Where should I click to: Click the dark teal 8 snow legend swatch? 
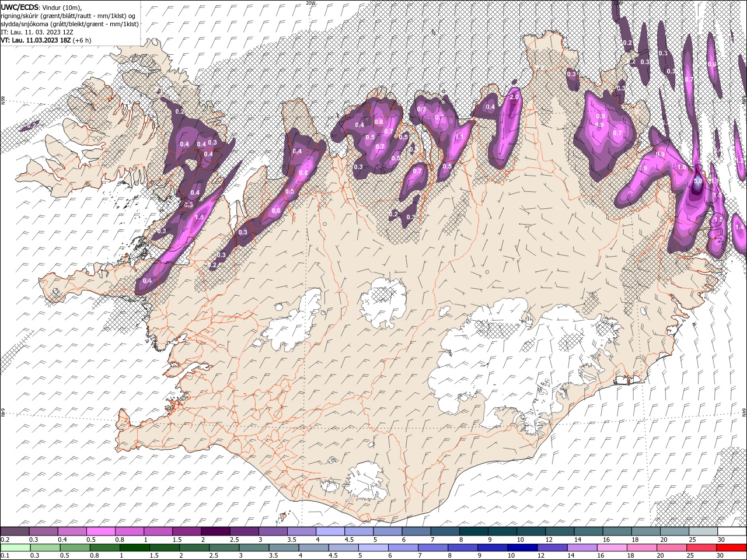point(473,531)
